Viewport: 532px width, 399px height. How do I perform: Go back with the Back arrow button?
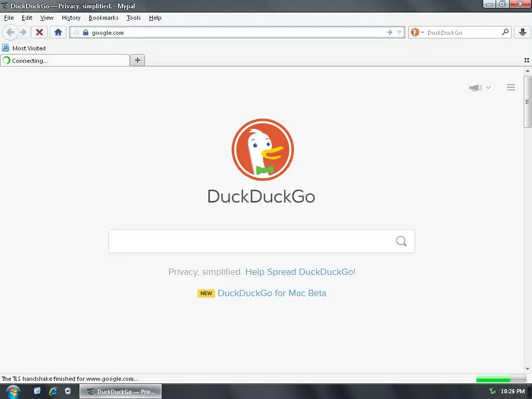[10, 33]
